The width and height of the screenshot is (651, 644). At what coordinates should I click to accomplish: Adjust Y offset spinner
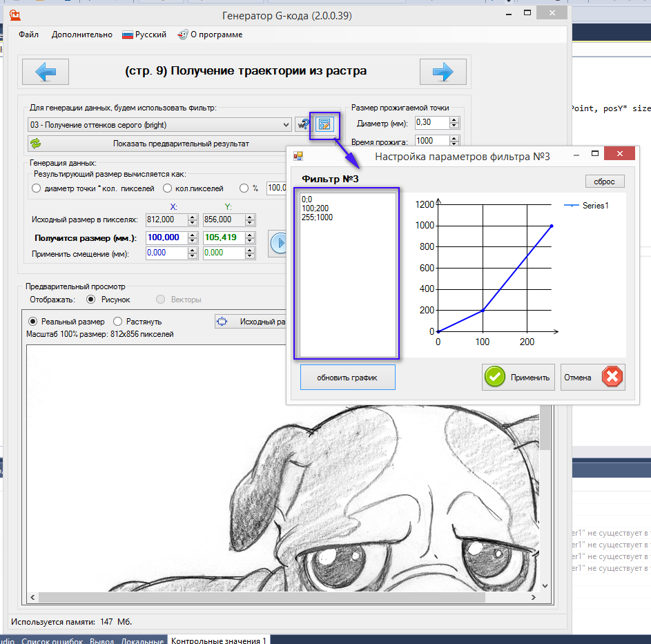249,253
